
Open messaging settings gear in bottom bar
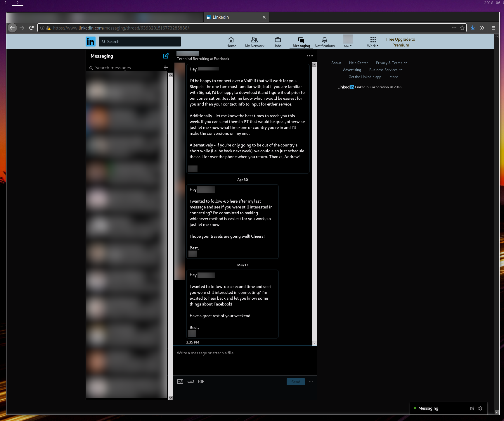480,408
